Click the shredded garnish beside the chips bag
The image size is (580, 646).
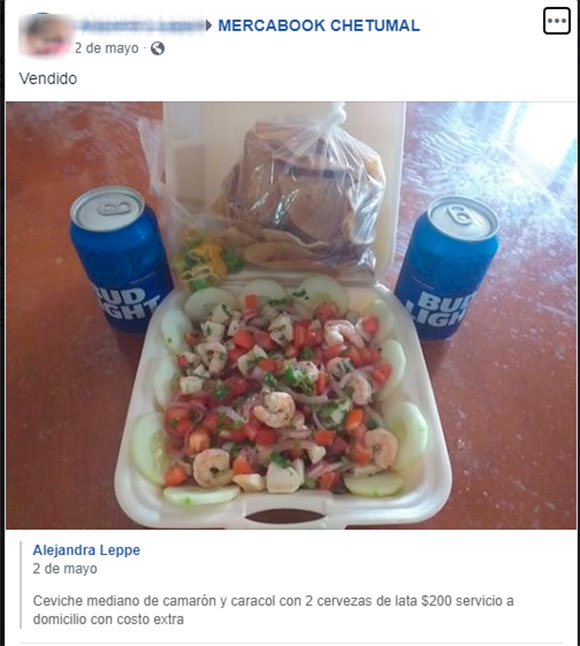coord(202,259)
